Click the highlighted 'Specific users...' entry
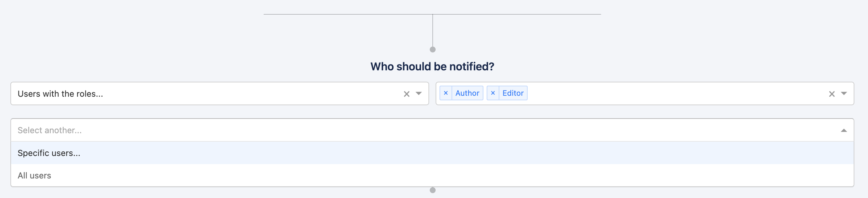 (x=49, y=152)
